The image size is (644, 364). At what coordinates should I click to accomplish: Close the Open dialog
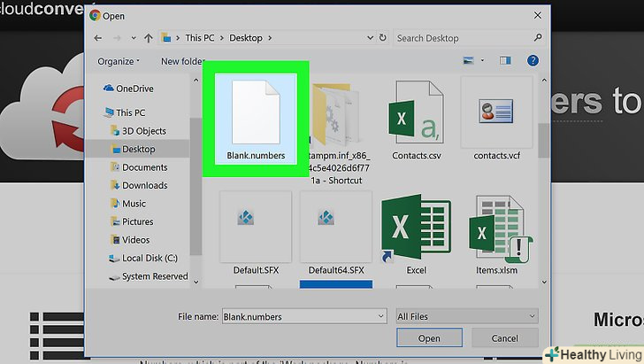(x=538, y=16)
